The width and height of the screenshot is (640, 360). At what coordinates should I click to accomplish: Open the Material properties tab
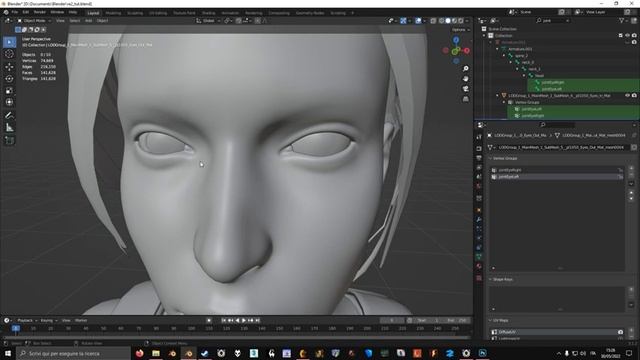479,266
